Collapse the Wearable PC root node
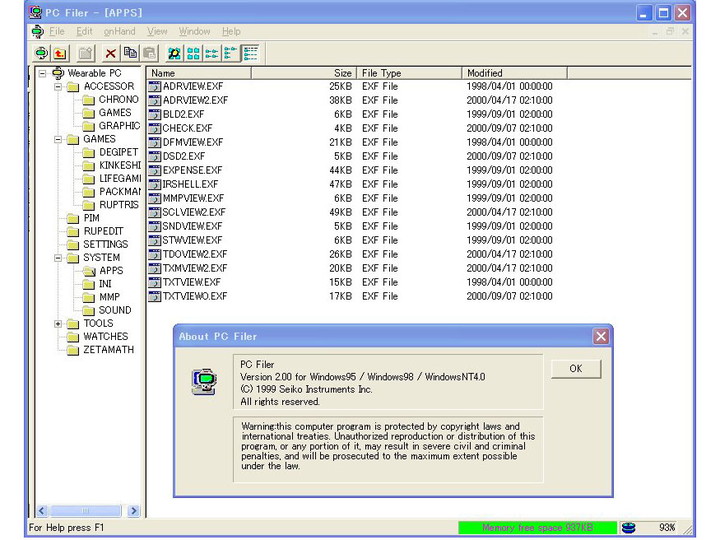This screenshot has width=720, height=540. click(42, 73)
